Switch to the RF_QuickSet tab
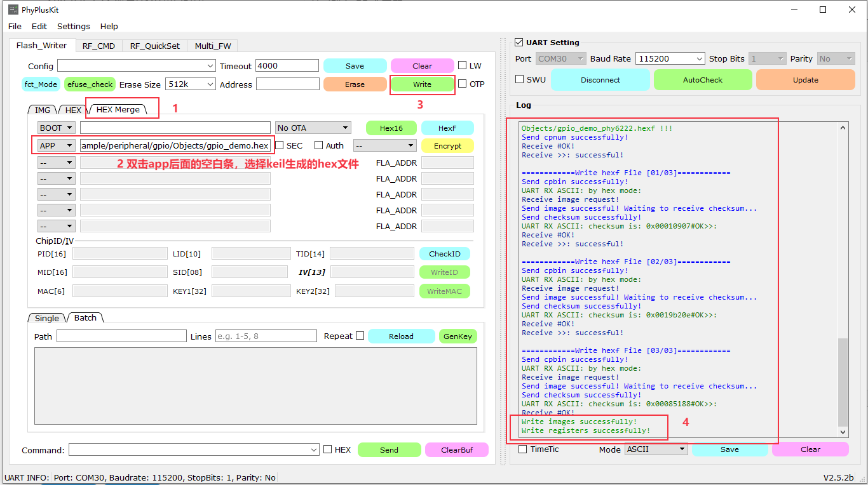Image resolution: width=868 pixels, height=485 pixels. click(155, 46)
